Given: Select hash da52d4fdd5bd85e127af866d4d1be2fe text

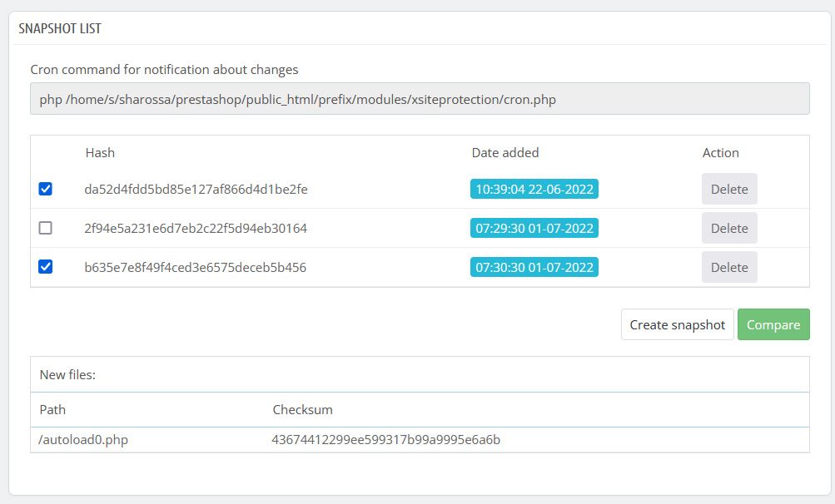Looking at the screenshot, I should (196, 189).
